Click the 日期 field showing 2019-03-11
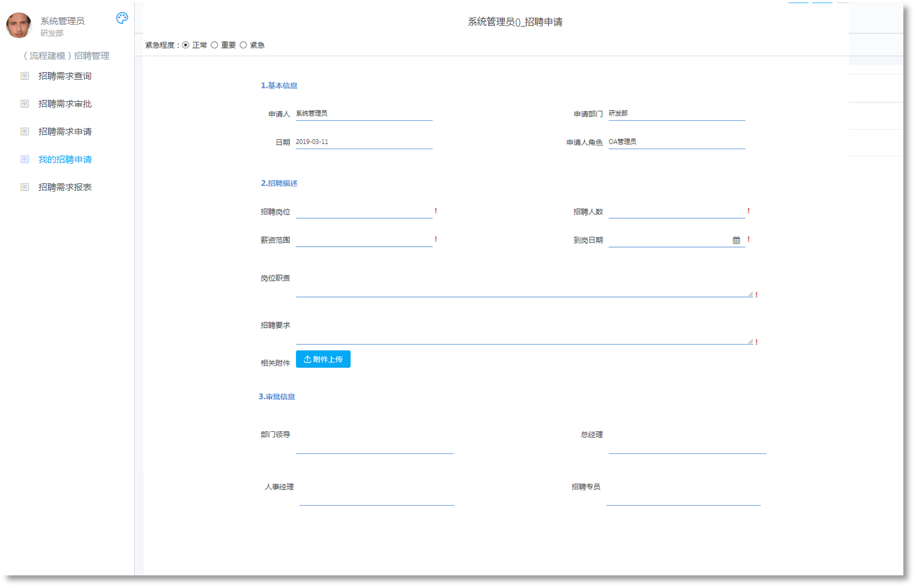 click(x=364, y=142)
